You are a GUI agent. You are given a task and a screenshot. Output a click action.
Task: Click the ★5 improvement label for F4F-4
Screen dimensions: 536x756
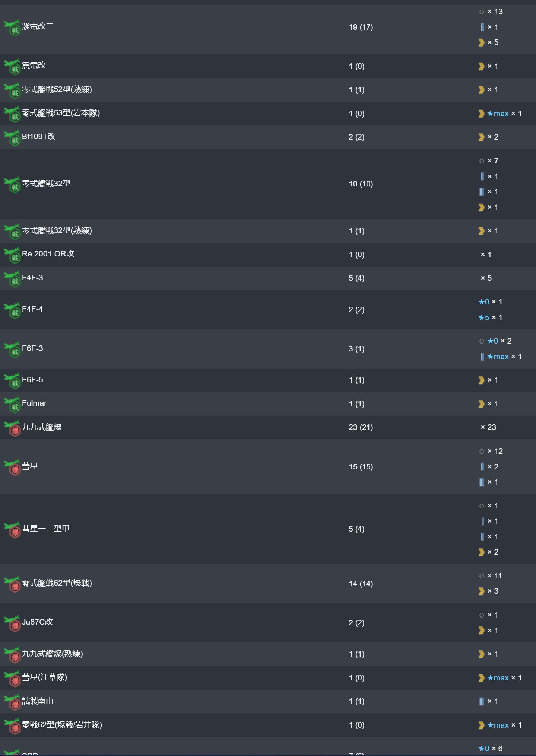click(x=484, y=318)
